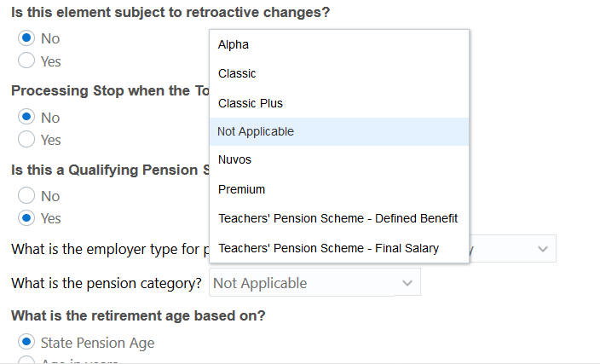Select Alpha in the pension category list
The height and width of the screenshot is (364, 600).
click(x=234, y=44)
